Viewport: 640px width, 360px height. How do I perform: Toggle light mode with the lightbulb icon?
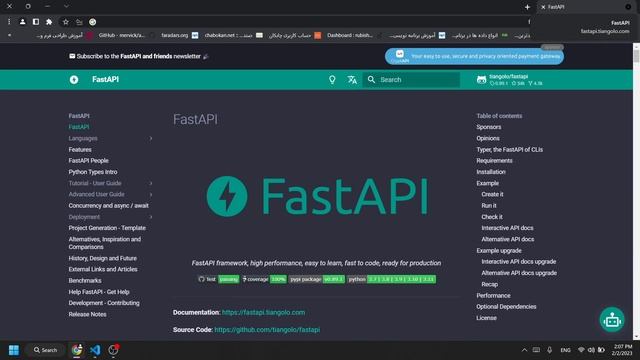pyautogui.click(x=332, y=80)
